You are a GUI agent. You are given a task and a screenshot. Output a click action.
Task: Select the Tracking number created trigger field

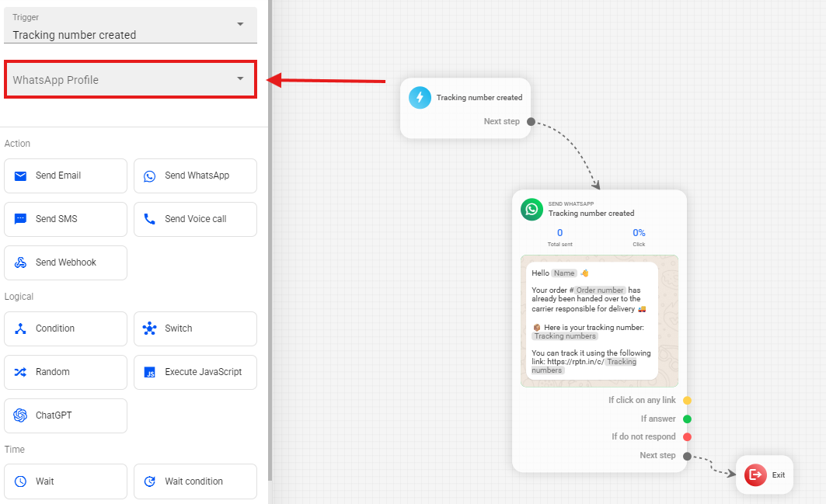point(117,35)
